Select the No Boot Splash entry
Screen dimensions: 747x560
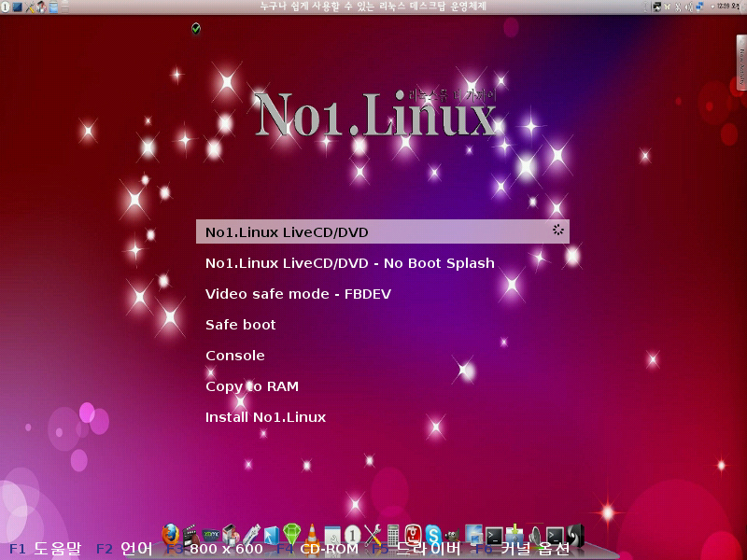349,263
